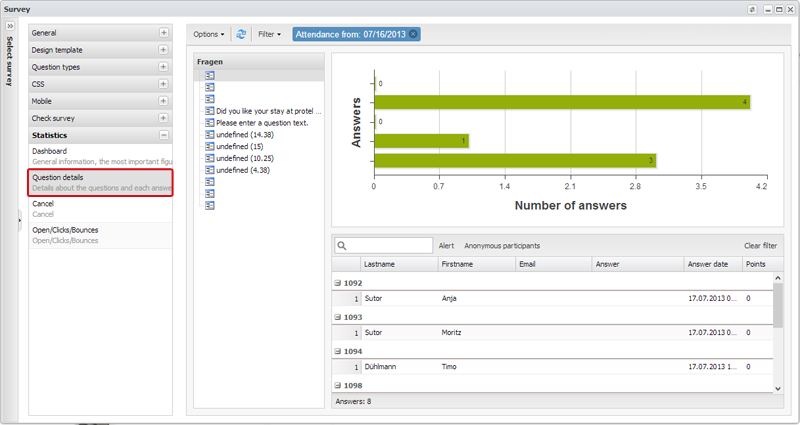Click the collapse arrow on the left panel edge
This screenshot has height=425, width=800.
(20, 220)
